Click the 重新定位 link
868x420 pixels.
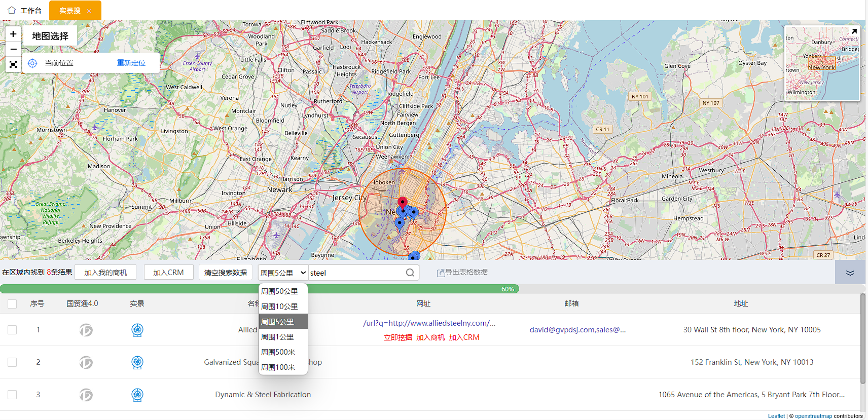coord(131,63)
